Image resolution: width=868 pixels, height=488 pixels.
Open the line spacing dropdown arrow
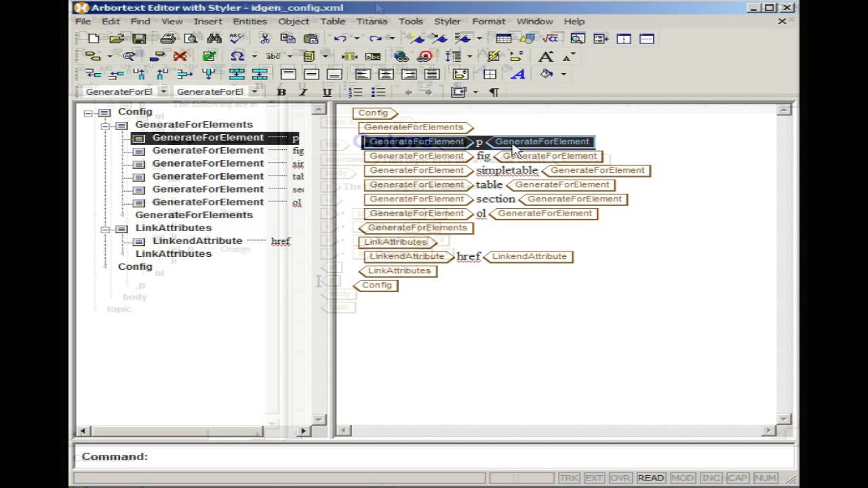click(x=469, y=56)
